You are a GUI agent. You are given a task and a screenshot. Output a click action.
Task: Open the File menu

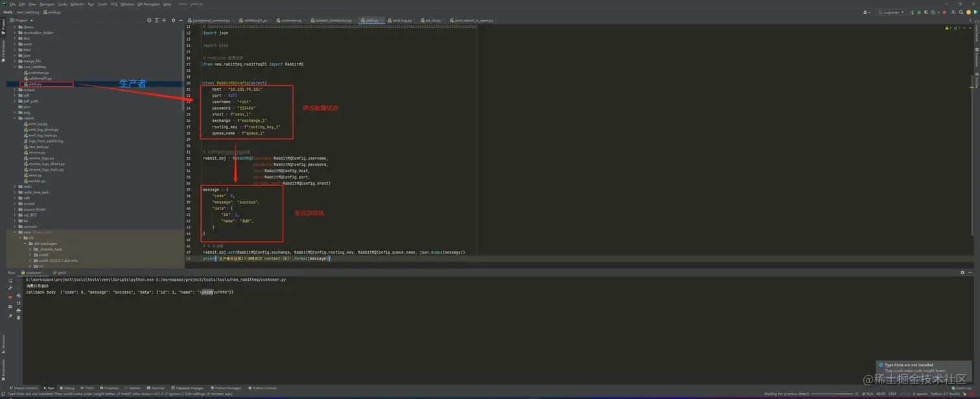tap(12, 4)
